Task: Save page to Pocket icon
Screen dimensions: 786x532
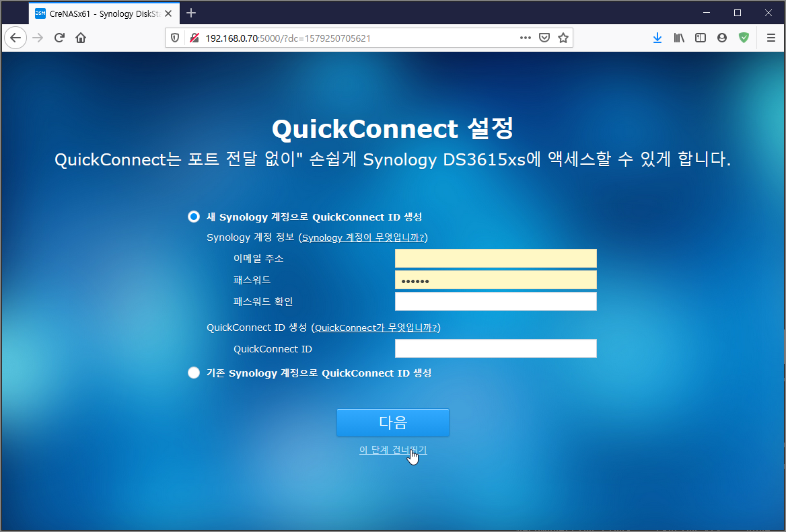Action: 544,38
